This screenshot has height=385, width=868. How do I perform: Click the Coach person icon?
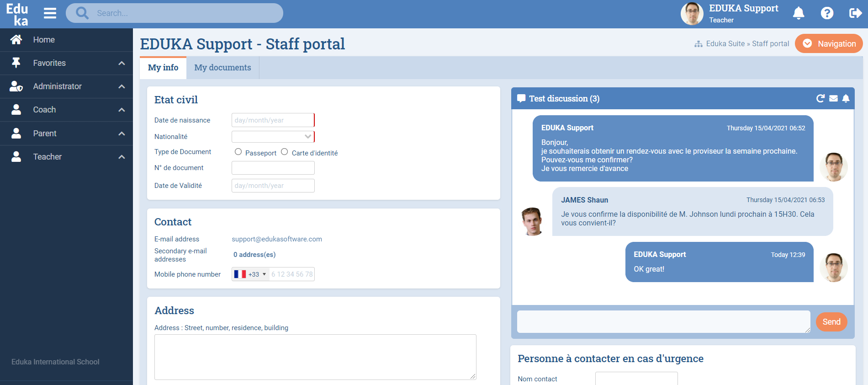(x=16, y=110)
